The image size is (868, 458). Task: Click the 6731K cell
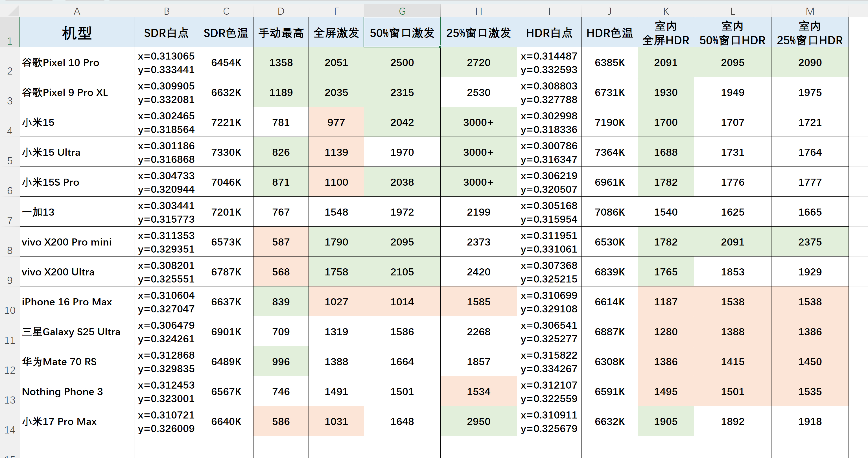(x=609, y=92)
